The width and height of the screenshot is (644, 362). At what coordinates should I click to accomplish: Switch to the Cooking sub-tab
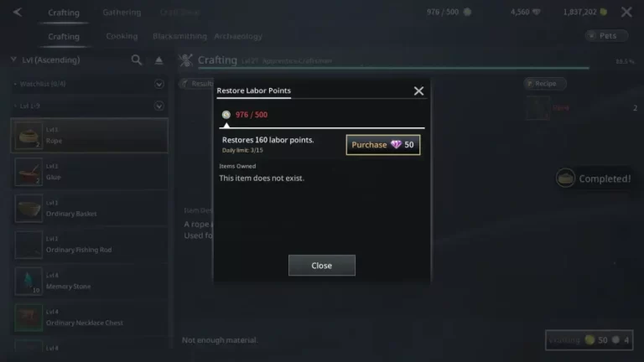[x=122, y=36]
